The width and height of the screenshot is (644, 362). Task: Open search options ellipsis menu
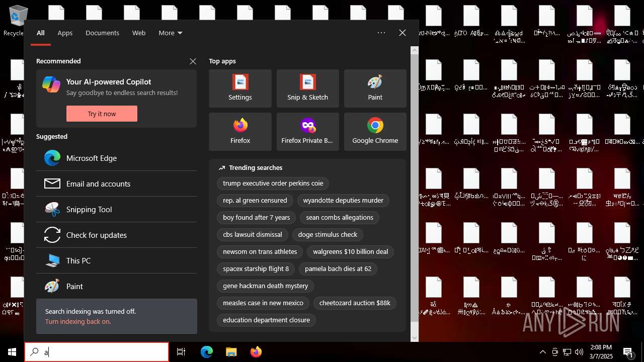(381, 33)
